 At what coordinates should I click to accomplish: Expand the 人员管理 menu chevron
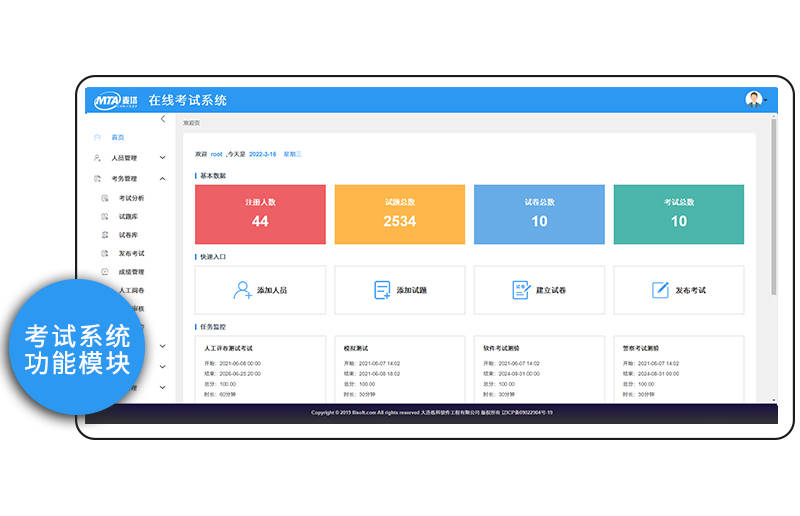click(x=162, y=158)
